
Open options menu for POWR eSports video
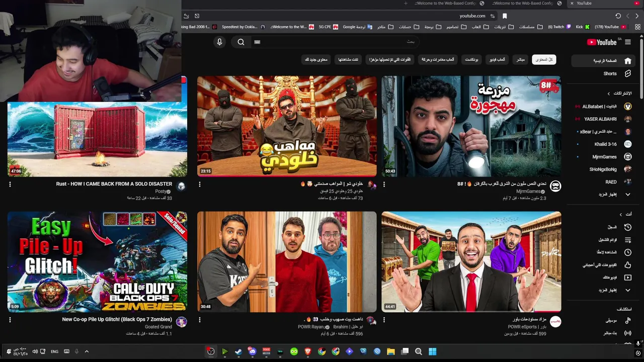tap(384, 320)
